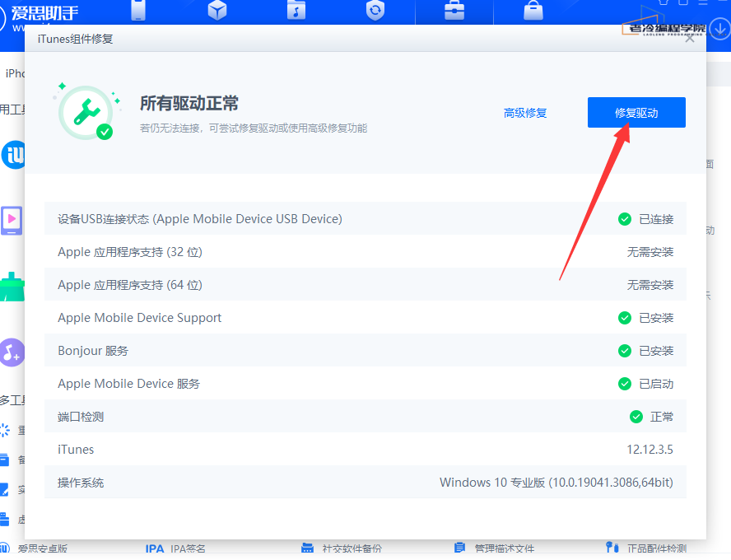The image size is (731, 560).
Task: Click the green check in Apple Mobile Device Support row
Action: point(625,318)
